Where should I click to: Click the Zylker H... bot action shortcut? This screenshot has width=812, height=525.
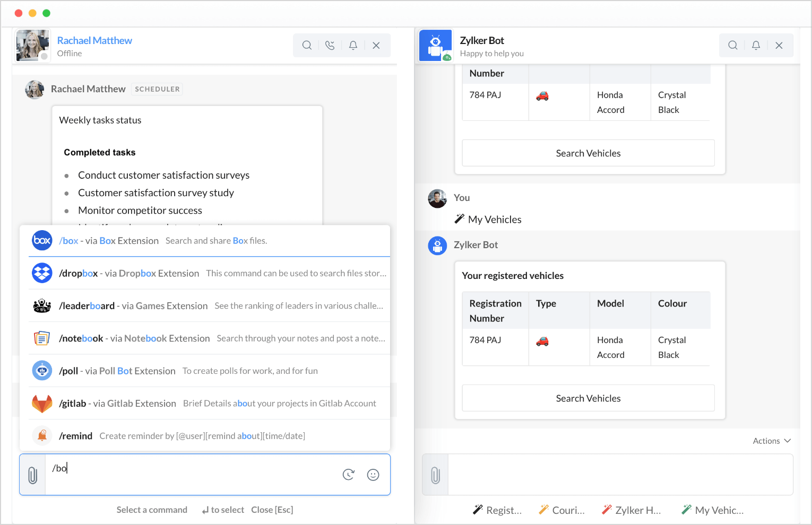[x=632, y=510]
